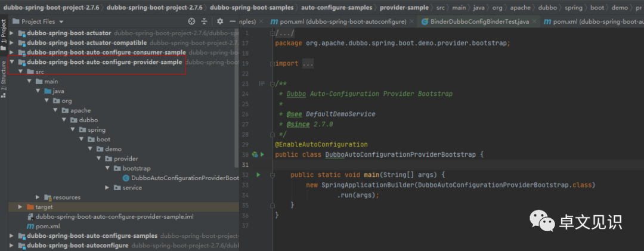Screen dimensions: 644x251
Task: Click the doc comment render gutter icon
Action: (261, 84)
